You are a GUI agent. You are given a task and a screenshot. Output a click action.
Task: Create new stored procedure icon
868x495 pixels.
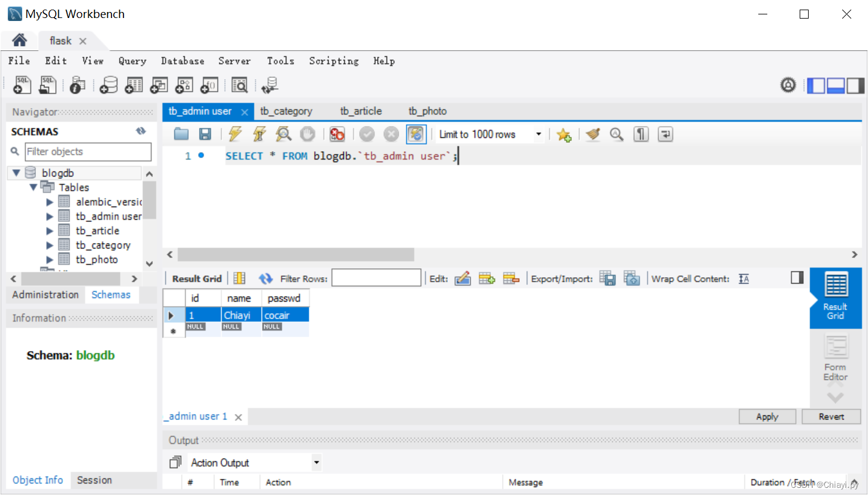click(x=184, y=85)
